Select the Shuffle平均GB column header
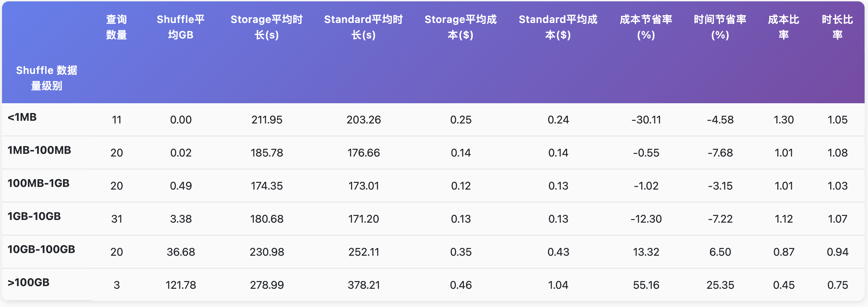The image size is (868, 307). coord(181,27)
